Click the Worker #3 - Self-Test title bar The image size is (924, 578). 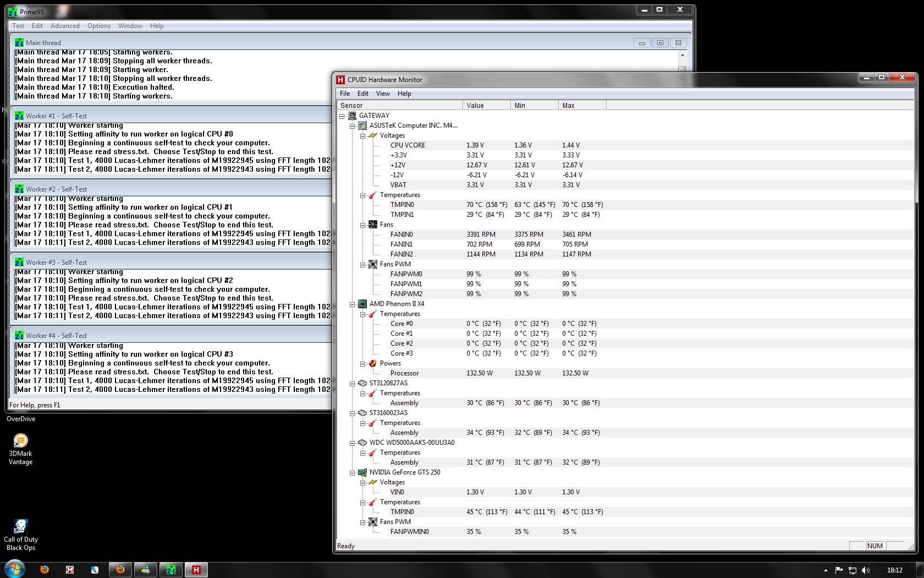click(172, 262)
